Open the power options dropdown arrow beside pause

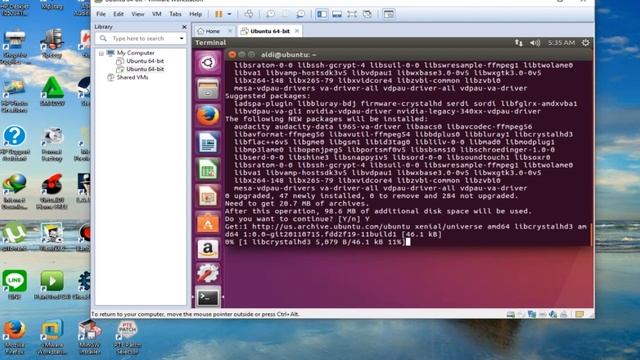[229, 14]
